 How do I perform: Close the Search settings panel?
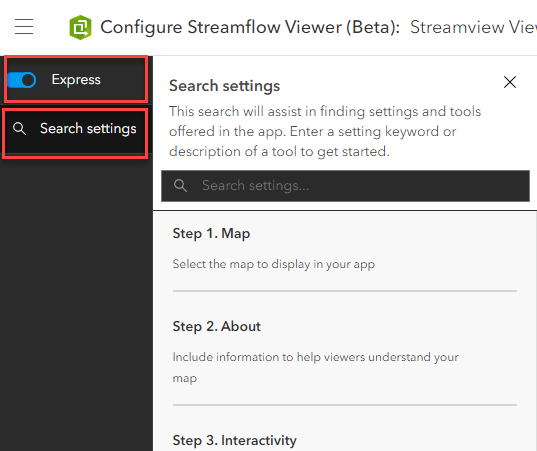point(510,82)
